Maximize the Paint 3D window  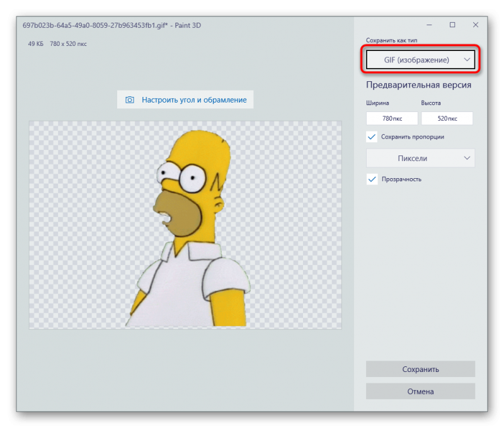tap(452, 25)
